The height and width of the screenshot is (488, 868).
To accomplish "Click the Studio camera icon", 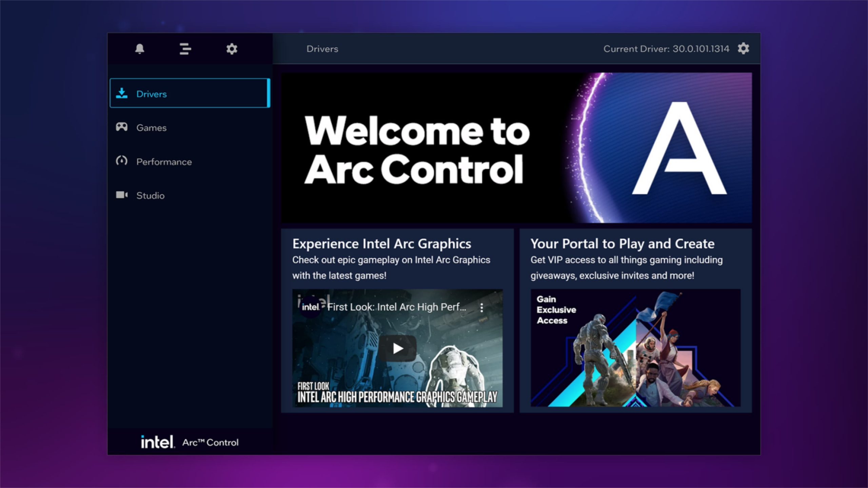I will pos(121,195).
